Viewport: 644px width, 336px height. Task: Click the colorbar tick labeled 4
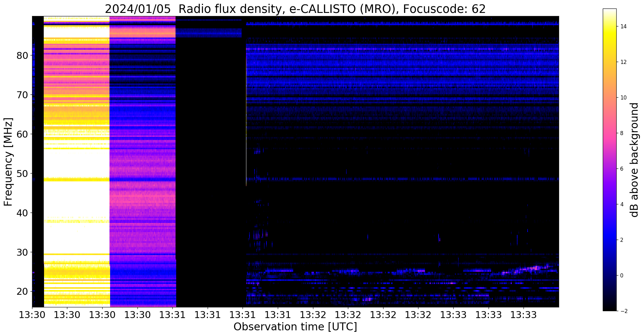621,204
